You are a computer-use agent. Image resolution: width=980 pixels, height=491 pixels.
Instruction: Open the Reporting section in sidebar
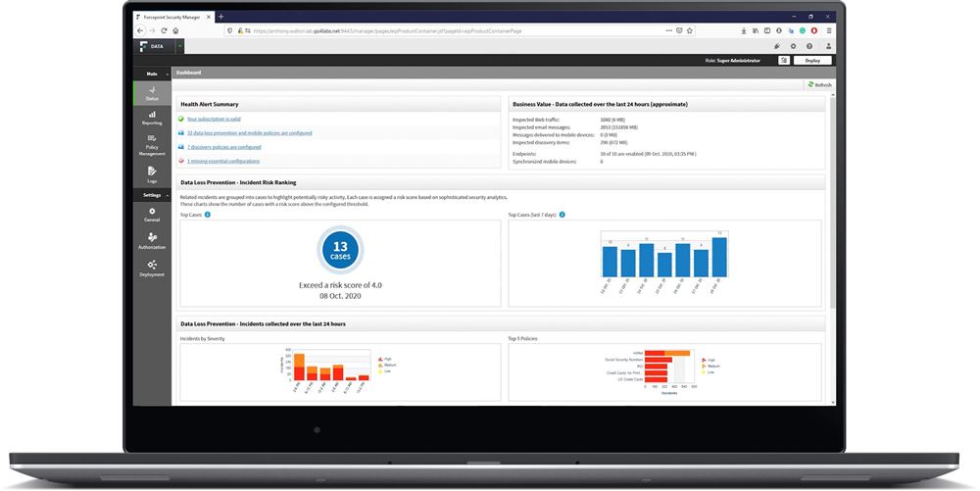coord(152,118)
